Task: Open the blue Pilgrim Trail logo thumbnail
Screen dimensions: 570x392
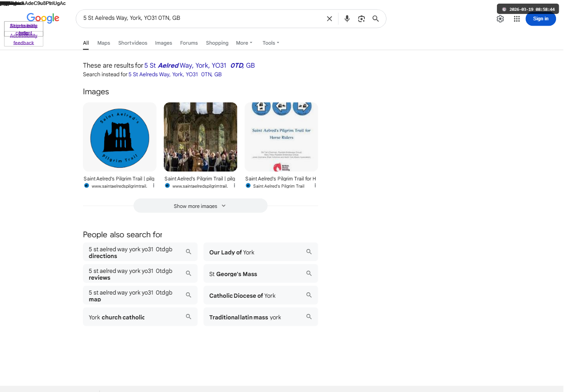Action: (120, 137)
